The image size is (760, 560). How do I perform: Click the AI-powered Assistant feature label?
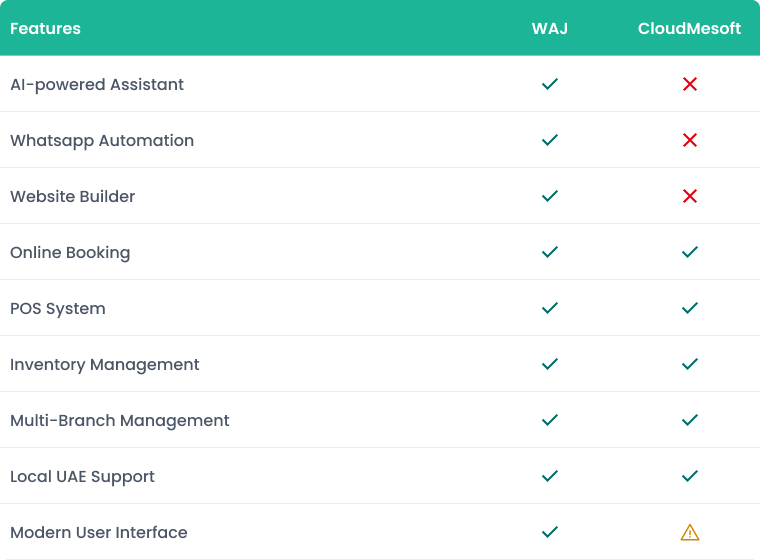tap(97, 84)
